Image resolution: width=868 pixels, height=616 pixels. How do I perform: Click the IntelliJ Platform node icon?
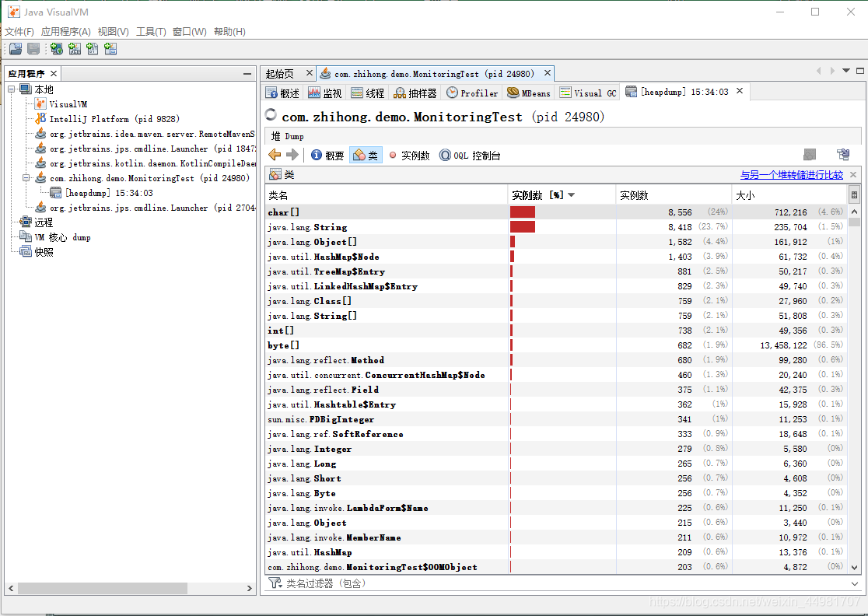point(41,118)
